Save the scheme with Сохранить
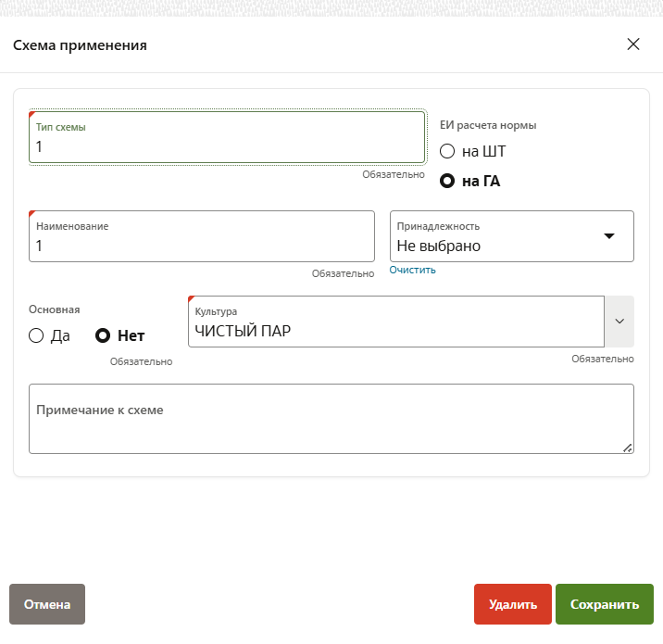Screen dimensions: 663x644 [x=604, y=604]
